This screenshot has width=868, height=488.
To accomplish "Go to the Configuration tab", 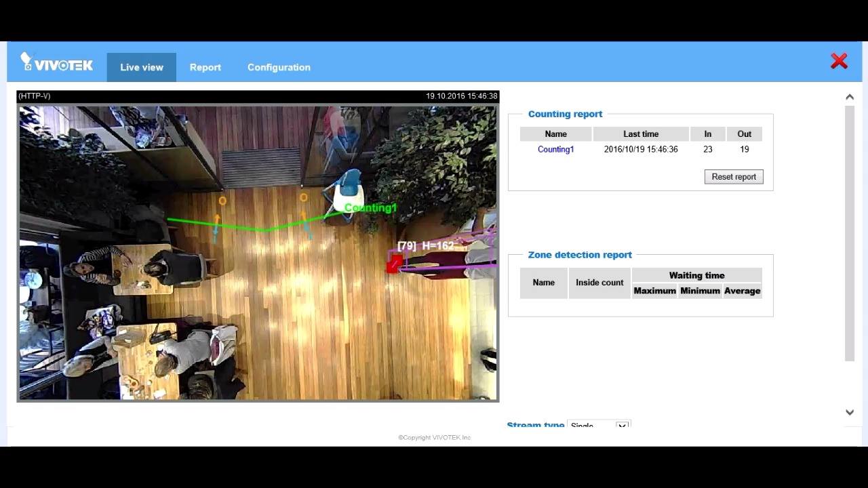I will click(279, 67).
